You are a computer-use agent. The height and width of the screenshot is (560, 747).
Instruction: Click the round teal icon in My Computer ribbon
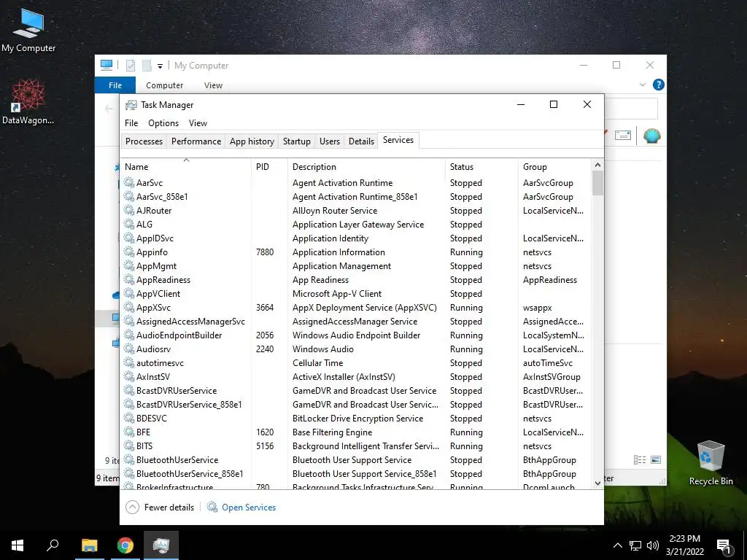[651, 136]
